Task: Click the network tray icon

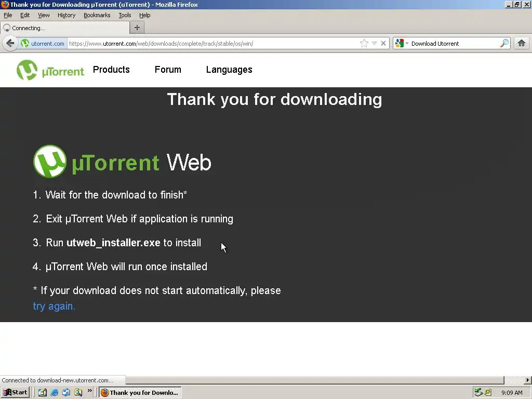Action: click(478, 393)
